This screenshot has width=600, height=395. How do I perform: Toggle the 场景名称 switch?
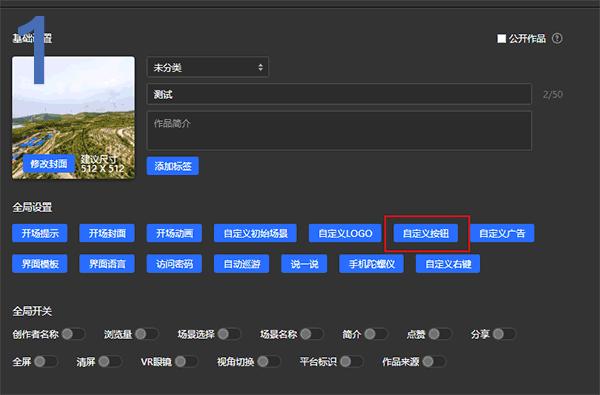[312, 334]
